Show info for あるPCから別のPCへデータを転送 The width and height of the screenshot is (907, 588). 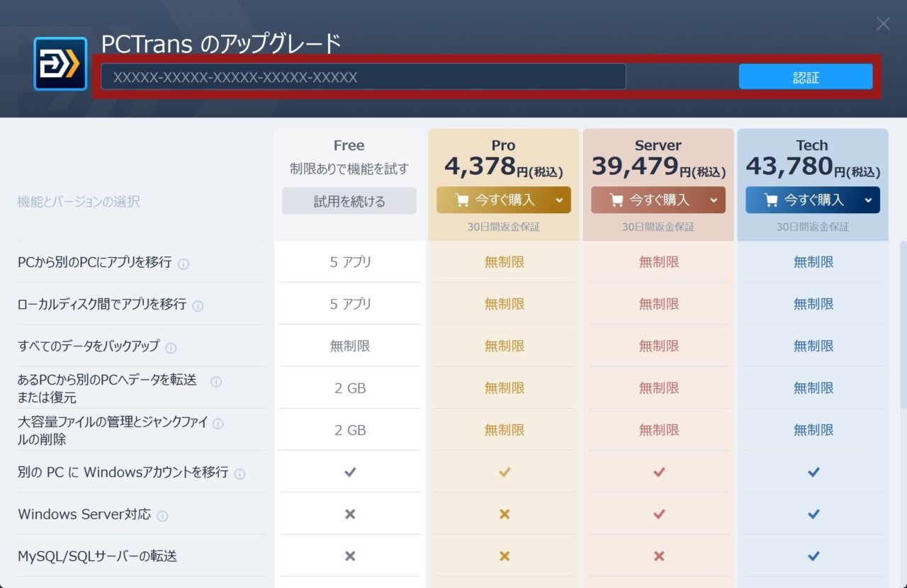[x=216, y=382]
